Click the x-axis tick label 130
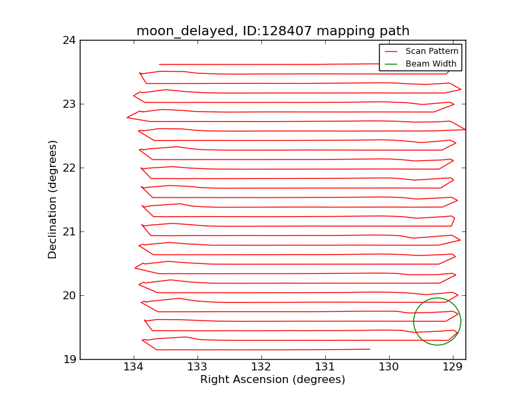532x399 pixels. tap(389, 367)
